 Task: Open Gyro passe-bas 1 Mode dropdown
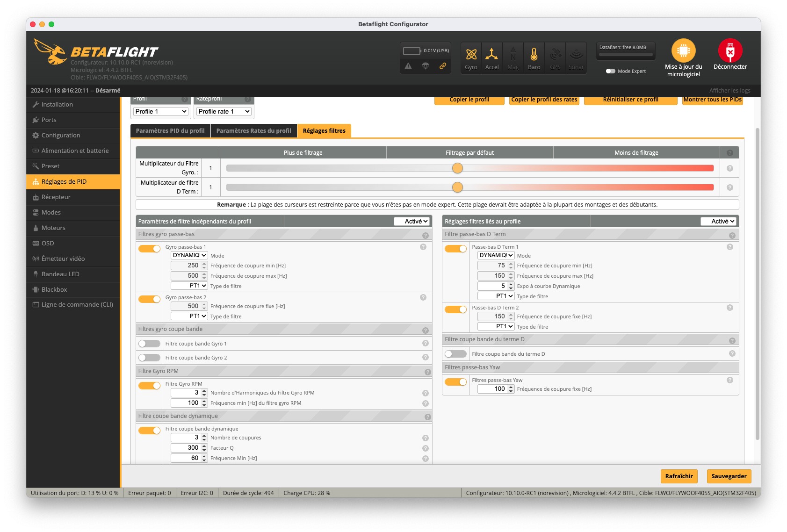point(189,255)
